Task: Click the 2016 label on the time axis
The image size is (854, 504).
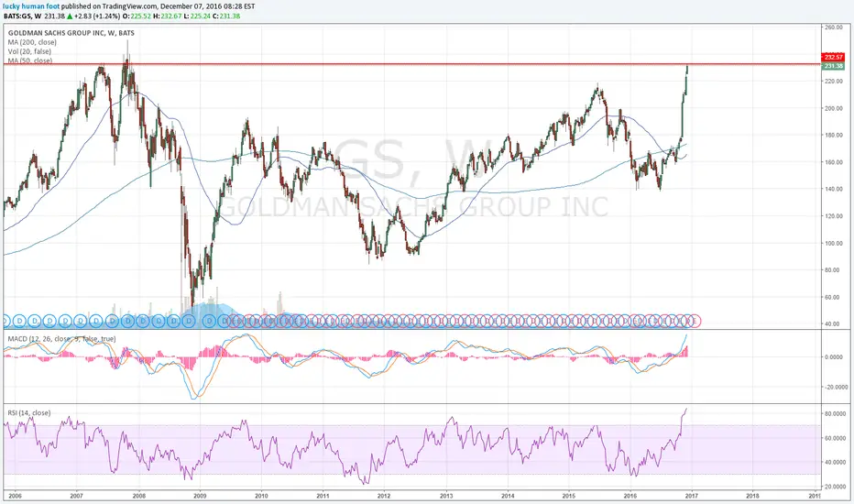Action: (630, 496)
